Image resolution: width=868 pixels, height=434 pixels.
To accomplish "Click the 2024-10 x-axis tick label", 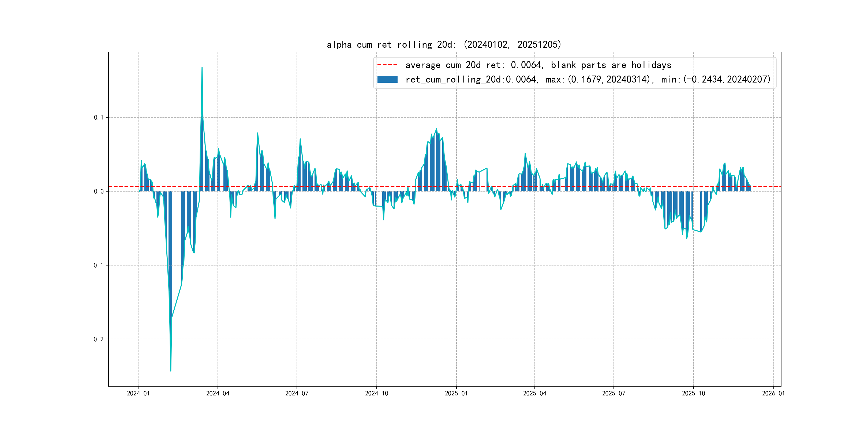I will pyautogui.click(x=376, y=393).
